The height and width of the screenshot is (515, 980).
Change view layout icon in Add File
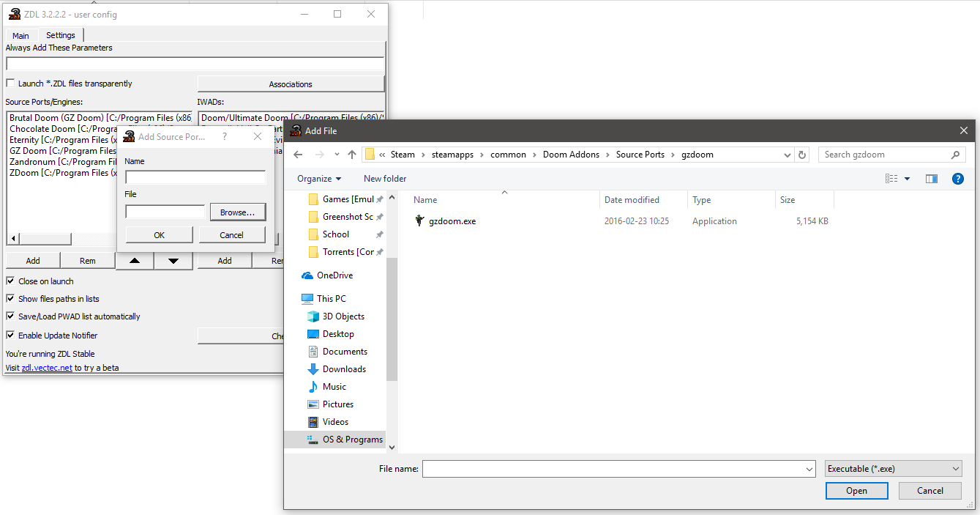[891, 179]
